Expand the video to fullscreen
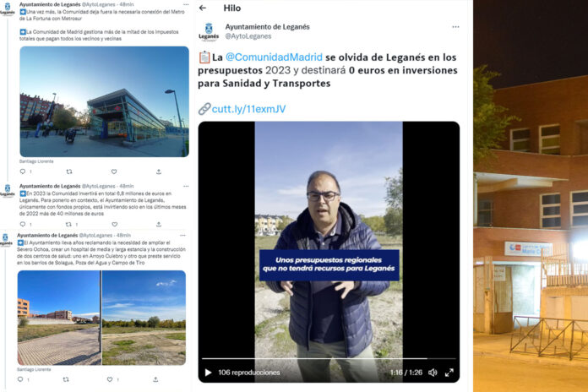 point(449,373)
